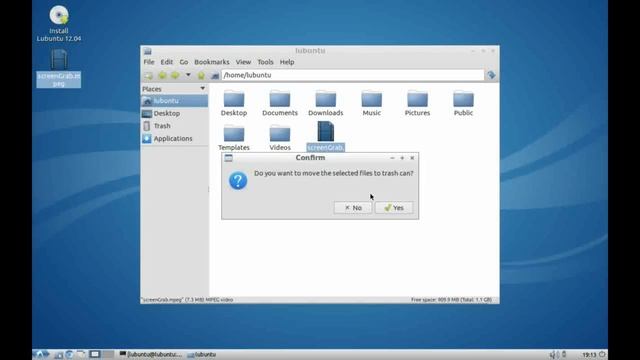The height and width of the screenshot is (360, 640).
Task: Click the file manager launcher in taskbar
Action: coord(58,355)
